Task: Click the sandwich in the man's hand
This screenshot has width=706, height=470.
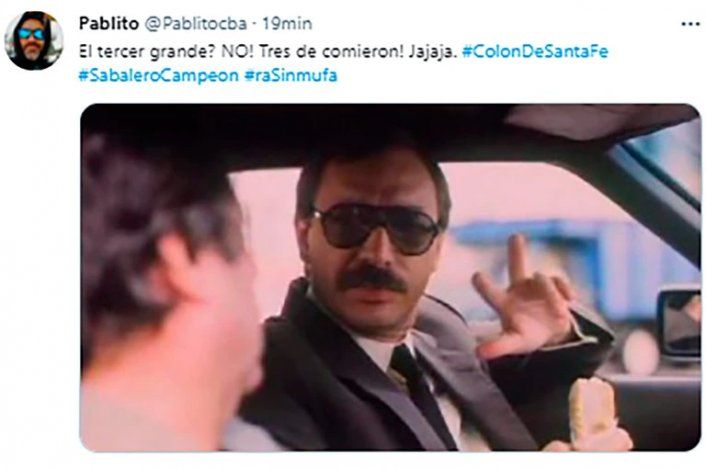Action: 592,411
